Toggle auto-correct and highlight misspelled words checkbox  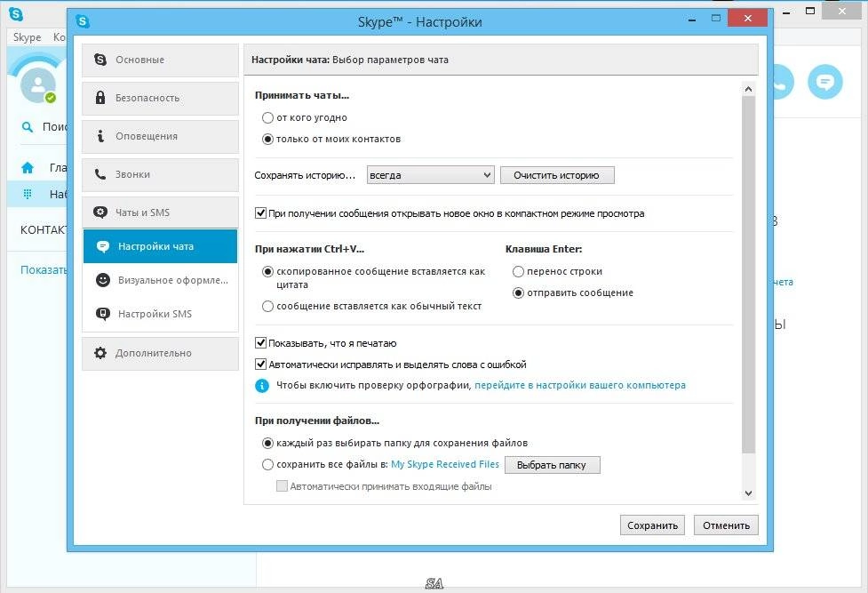[260, 365]
